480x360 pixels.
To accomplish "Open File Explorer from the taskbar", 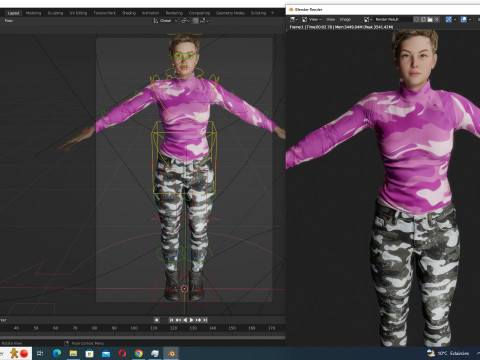I will click(x=73, y=353).
